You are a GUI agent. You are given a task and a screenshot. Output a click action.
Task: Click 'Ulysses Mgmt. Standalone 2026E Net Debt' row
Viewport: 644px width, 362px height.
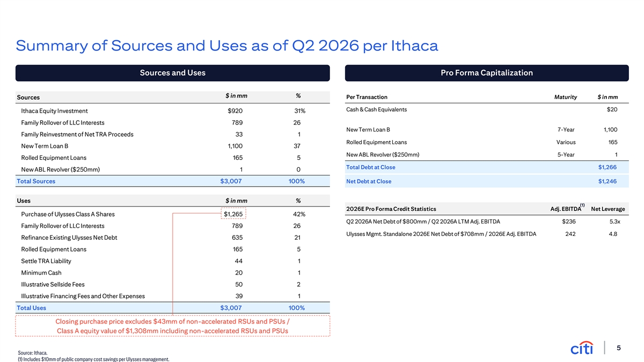tap(441, 233)
